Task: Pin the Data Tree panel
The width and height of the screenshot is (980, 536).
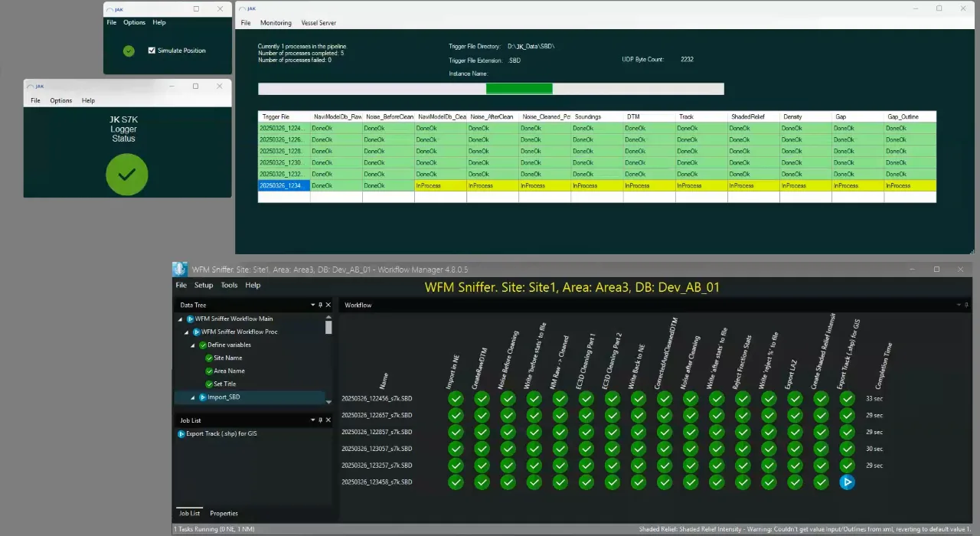Action: (x=320, y=304)
